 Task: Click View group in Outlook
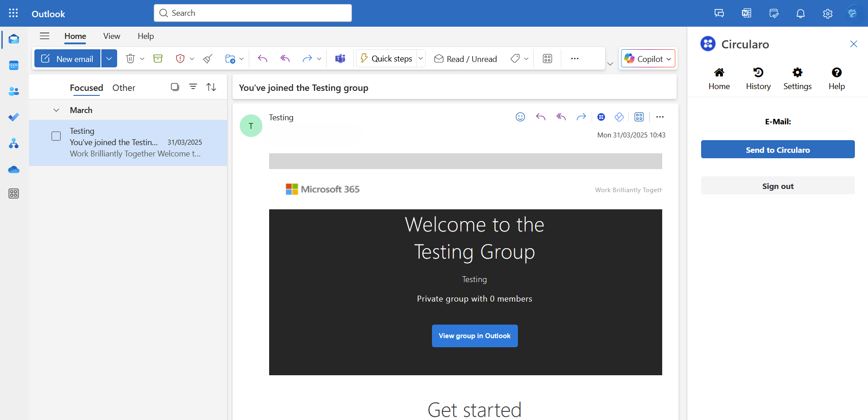pos(474,336)
